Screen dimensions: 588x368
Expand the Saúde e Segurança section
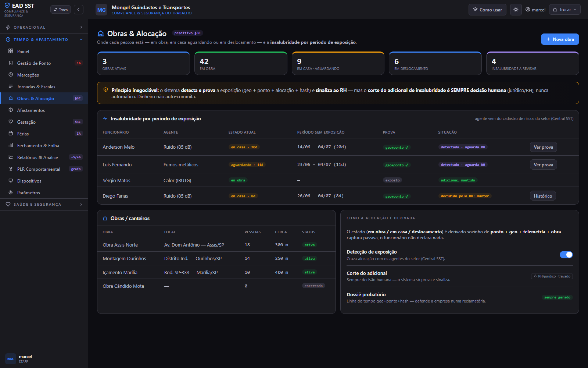click(44, 204)
